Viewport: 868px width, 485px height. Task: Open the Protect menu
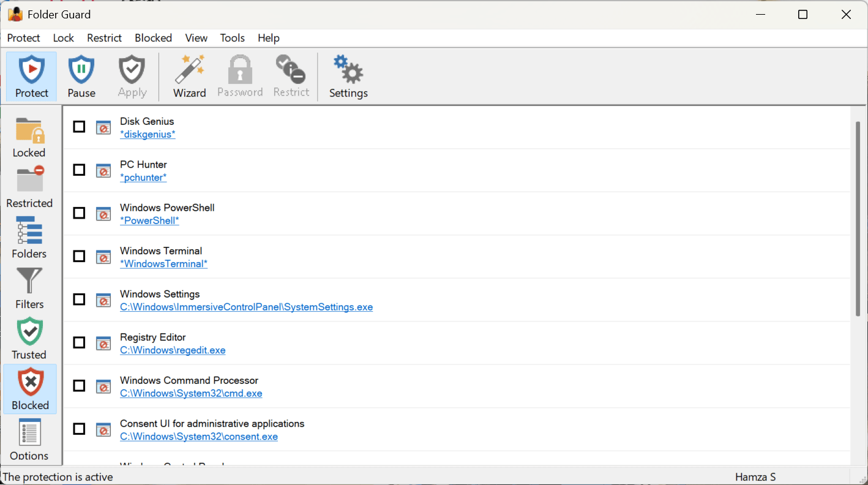[23, 38]
